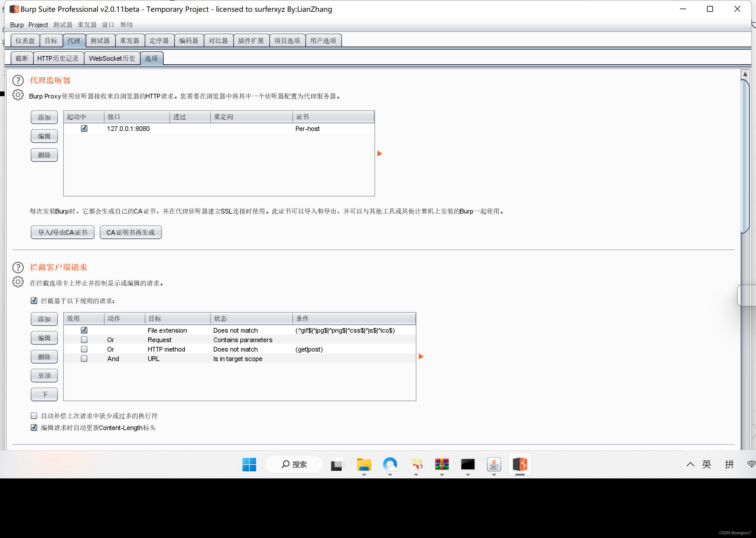Open Windows Start menu
756x538 pixels.
click(249, 465)
